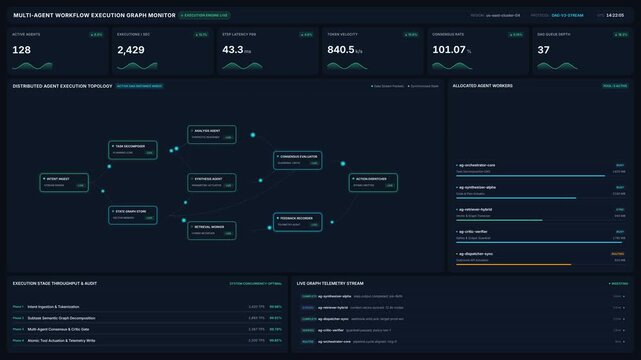
Task: Select the ag-orchestrator-core worker row
Action: [540, 170]
